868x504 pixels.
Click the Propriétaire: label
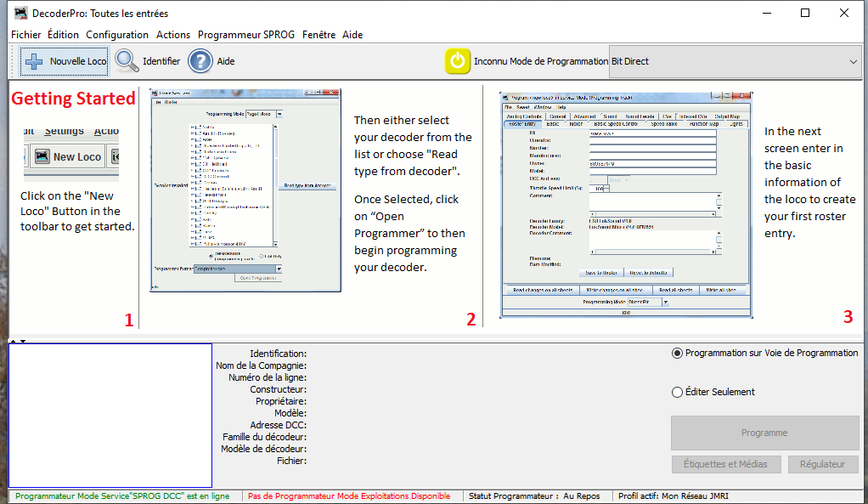pos(280,401)
